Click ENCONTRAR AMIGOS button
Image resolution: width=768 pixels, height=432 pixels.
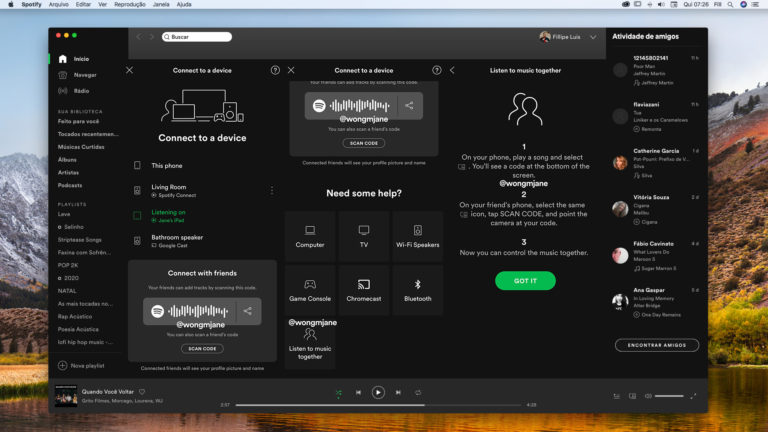point(657,345)
